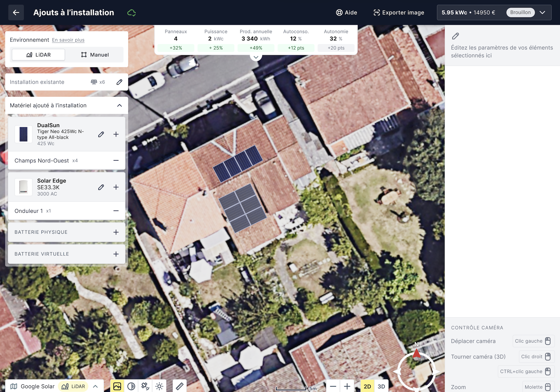Click the Clic droit mouse hint

(x=536, y=356)
